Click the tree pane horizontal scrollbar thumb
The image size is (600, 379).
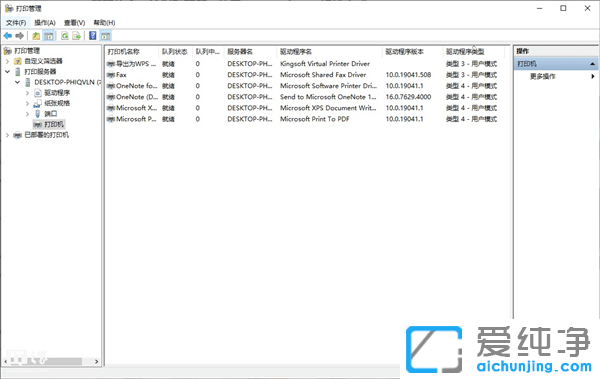[x=45, y=361]
